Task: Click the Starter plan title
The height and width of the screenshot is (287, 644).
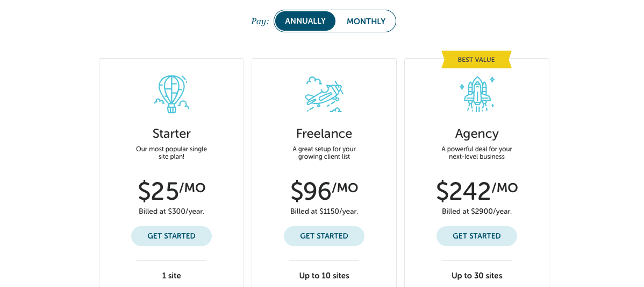Action: click(x=171, y=134)
